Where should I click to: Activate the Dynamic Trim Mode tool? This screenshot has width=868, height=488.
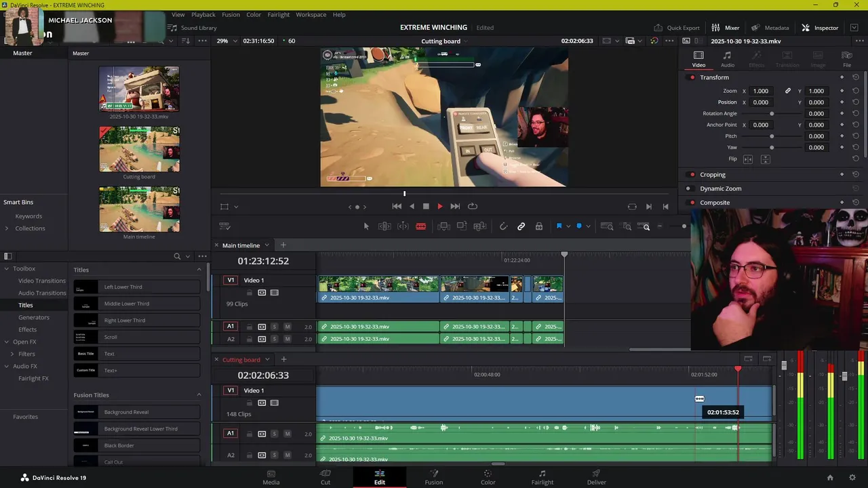click(403, 226)
